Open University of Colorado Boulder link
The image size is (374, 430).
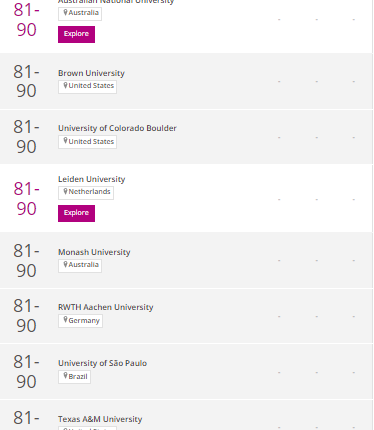click(117, 128)
